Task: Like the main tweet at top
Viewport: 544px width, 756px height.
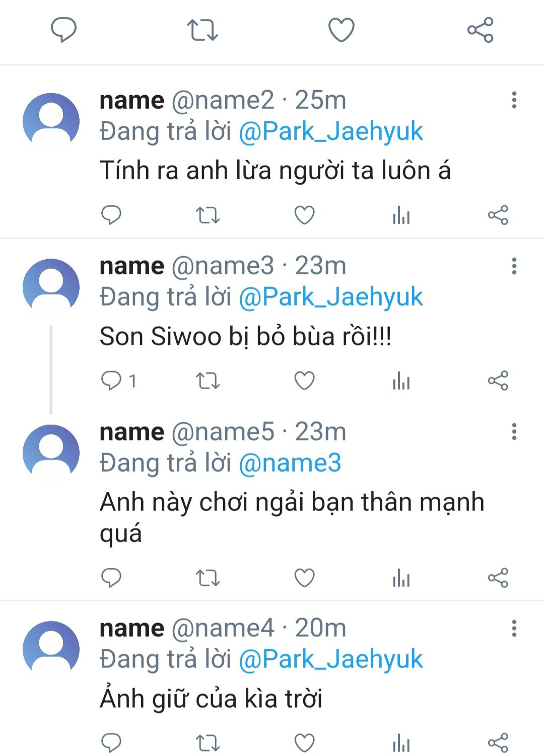Action: click(x=342, y=29)
